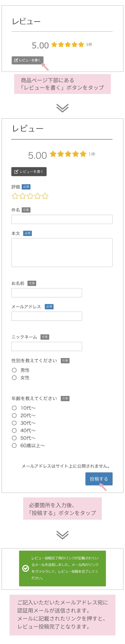
Task: Click into the 本文 text area
Action: 62,253
